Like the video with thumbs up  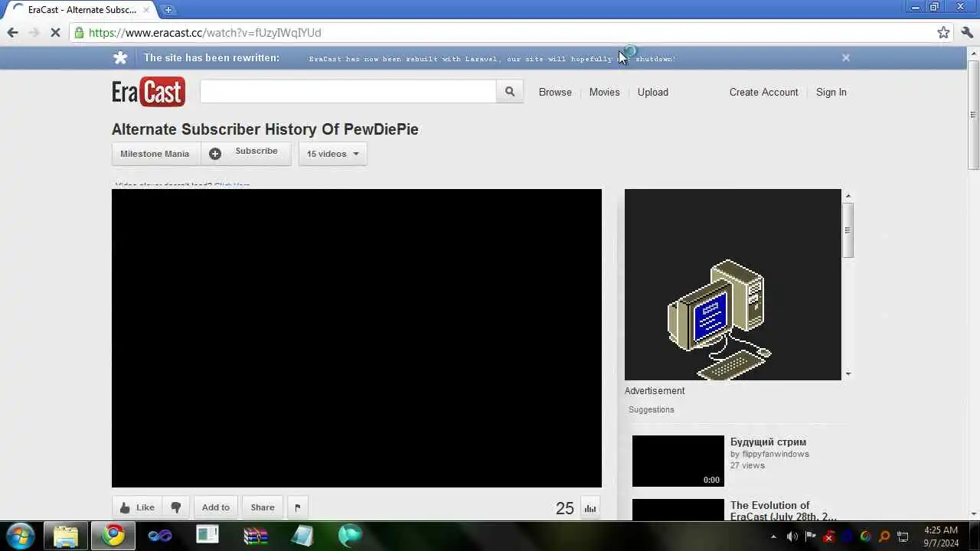137,507
